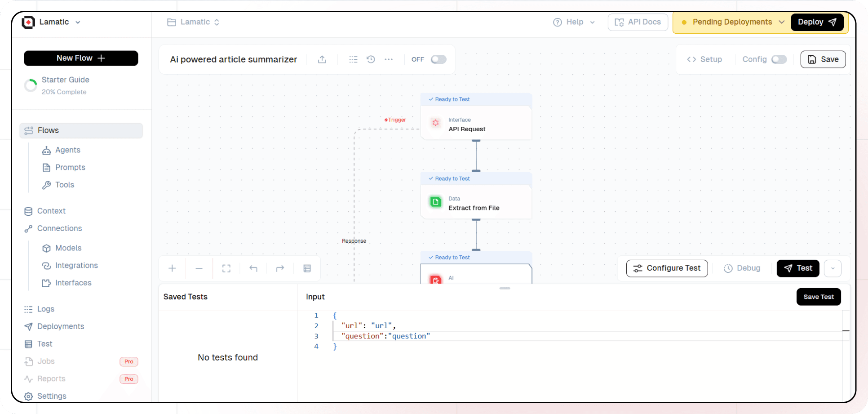Toggle the Config switch
This screenshot has width=868, height=414.
(779, 59)
